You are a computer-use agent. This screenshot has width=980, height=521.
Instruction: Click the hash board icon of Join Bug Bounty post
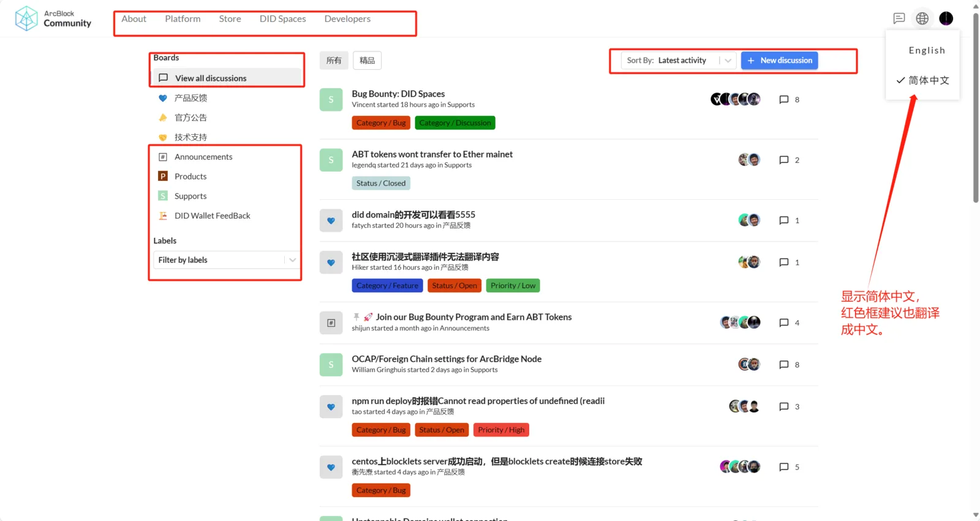(331, 323)
